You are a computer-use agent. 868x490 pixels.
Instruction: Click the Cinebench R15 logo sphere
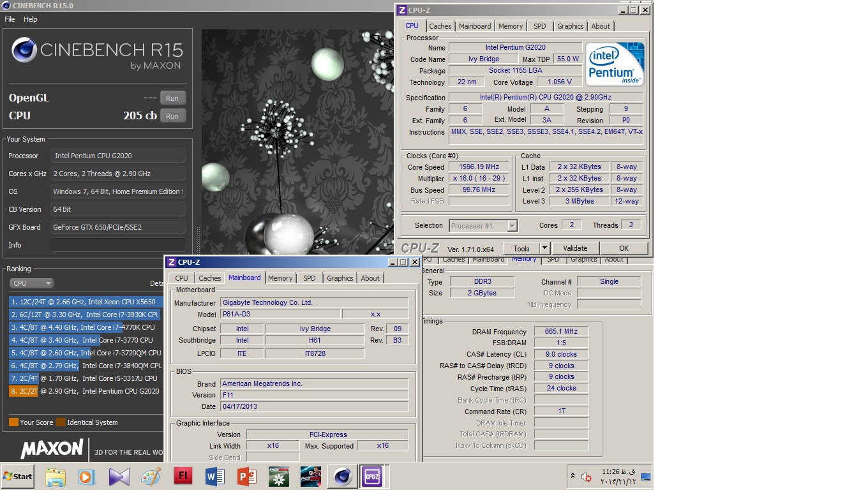[24, 50]
